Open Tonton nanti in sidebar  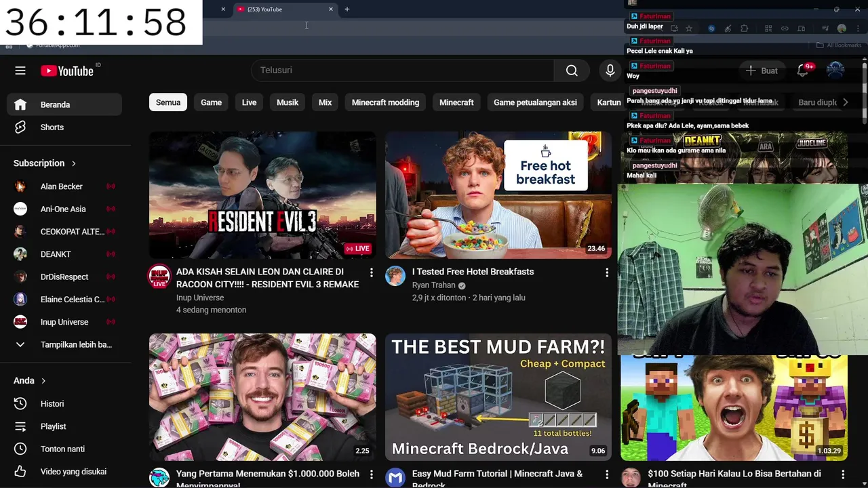[64, 449]
